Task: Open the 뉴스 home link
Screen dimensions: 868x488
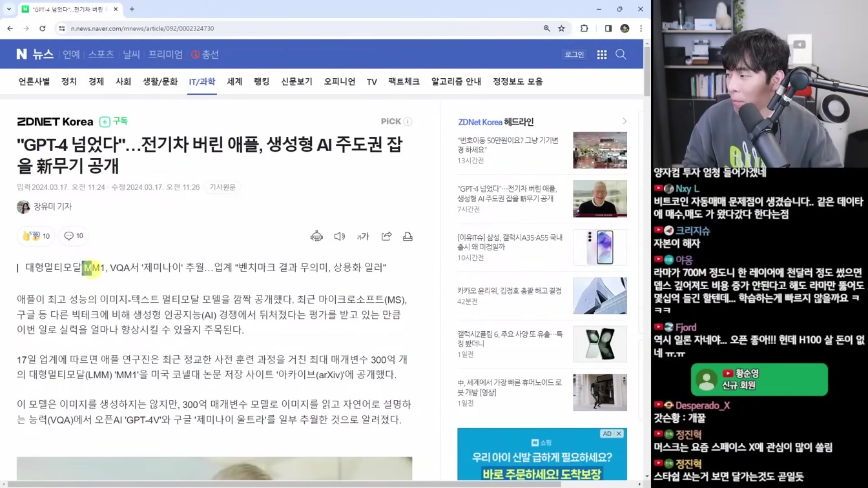Action: [43, 55]
